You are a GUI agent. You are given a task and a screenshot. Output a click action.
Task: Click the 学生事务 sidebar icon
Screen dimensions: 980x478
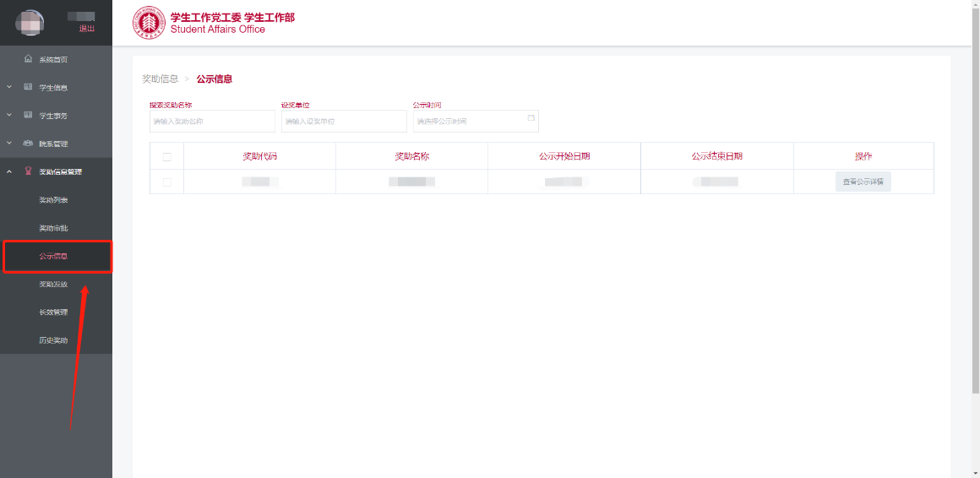coord(28,115)
